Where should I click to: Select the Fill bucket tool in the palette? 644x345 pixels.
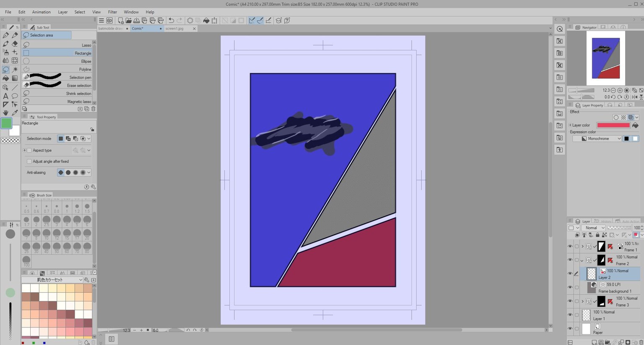click(5, 78)
